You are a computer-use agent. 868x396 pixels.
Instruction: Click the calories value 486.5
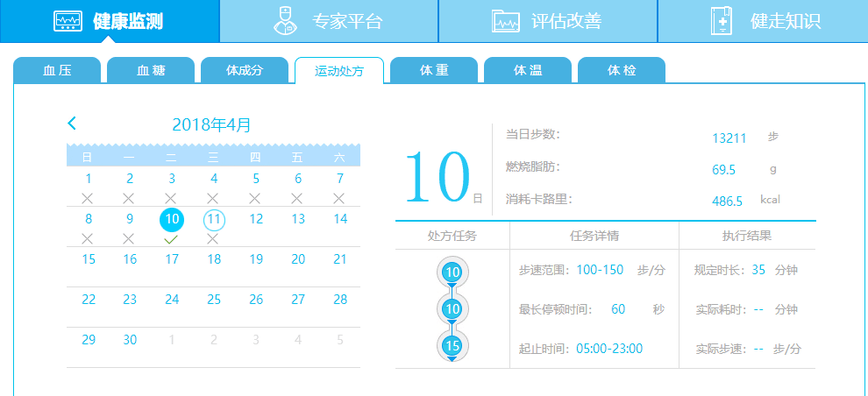(727, 202)
